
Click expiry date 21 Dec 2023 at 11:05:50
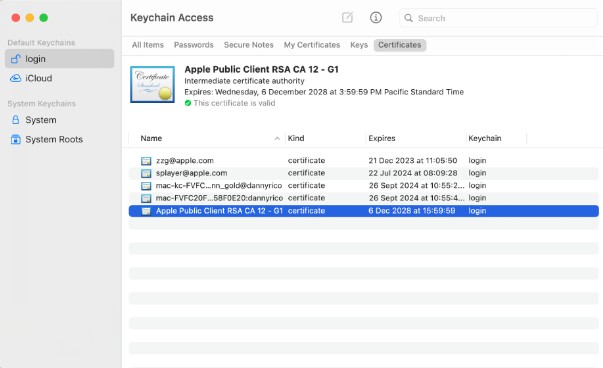(413, 160)
